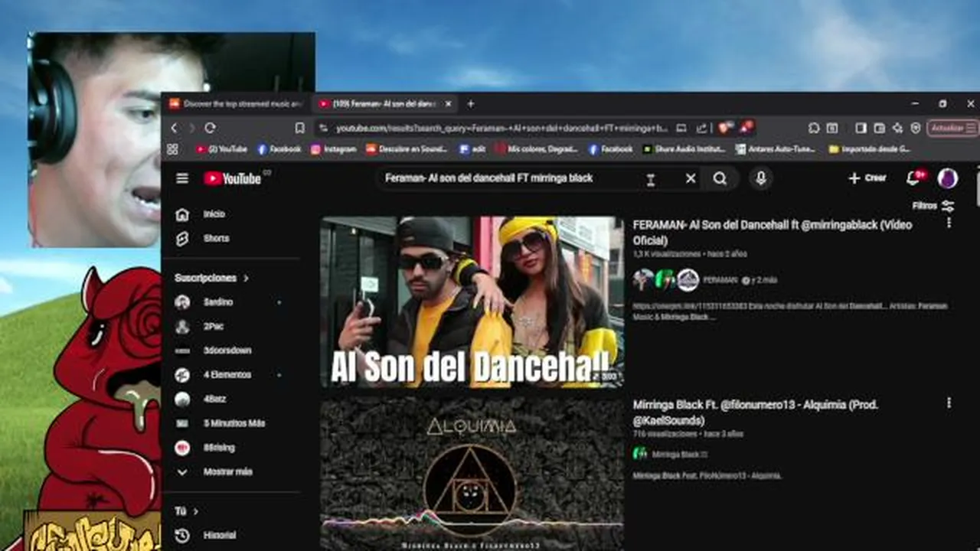The image size is (980, 551).
Task: Open the Instagram bookmark
Action: click(x=334, y=149)
